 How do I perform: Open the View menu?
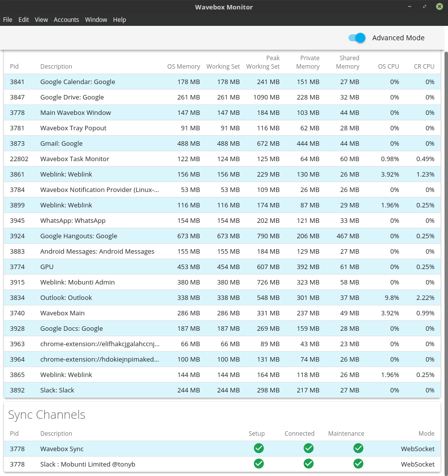[x=41, y=20]
